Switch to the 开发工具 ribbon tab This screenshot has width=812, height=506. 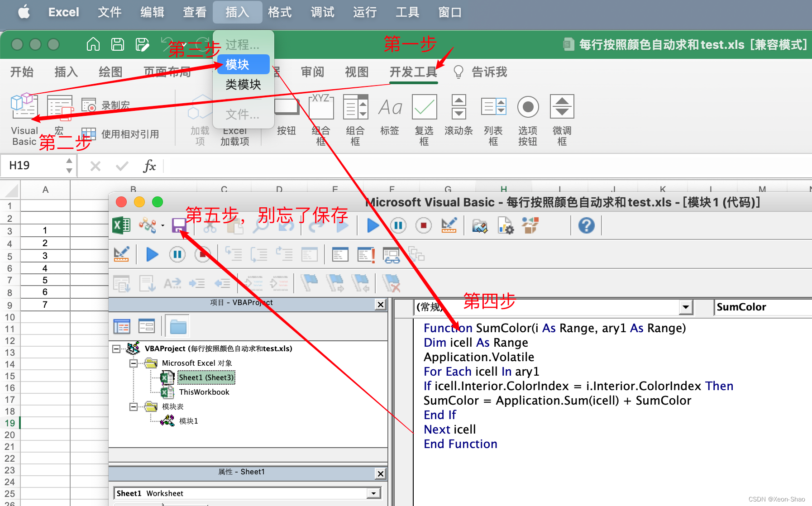(x=413, y=72)
